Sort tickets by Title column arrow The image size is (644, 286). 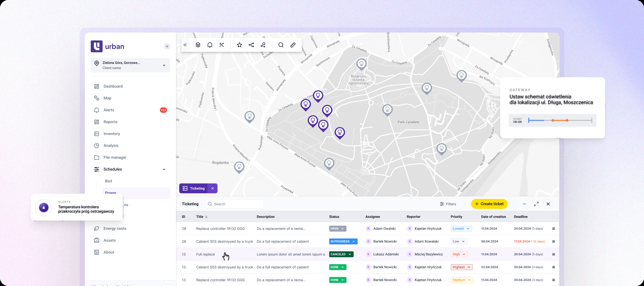[x=206, y=217]
